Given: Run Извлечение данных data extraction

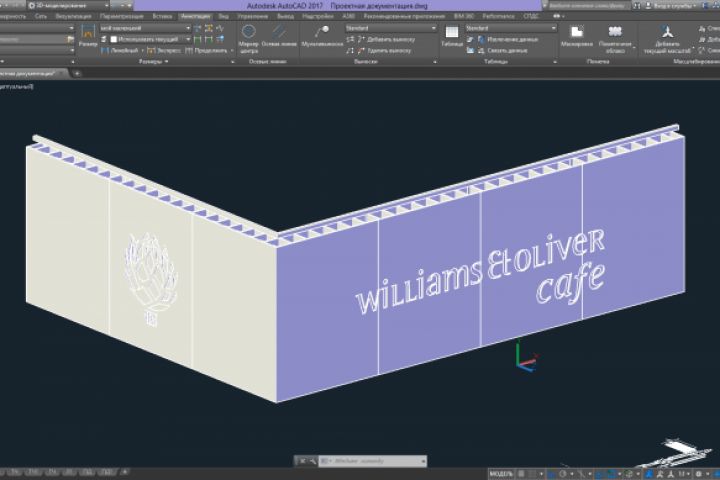Looking at the screenshot, I should coord(507,40).
